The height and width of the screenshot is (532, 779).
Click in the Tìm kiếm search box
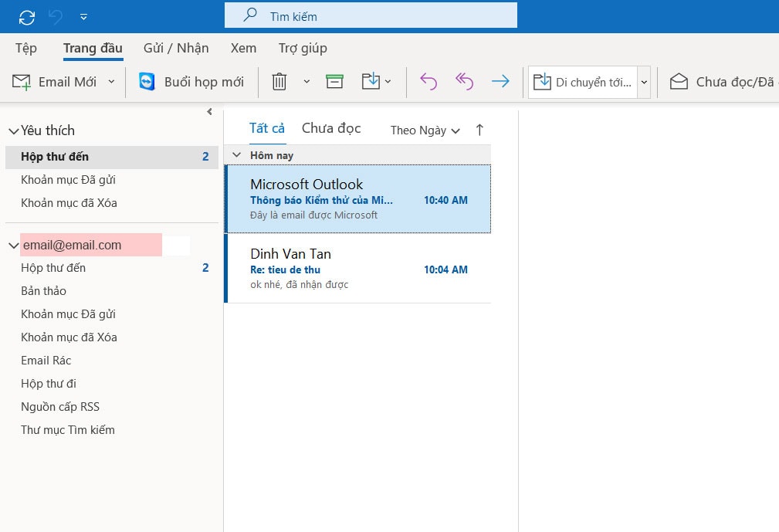[x=371, y=15]
